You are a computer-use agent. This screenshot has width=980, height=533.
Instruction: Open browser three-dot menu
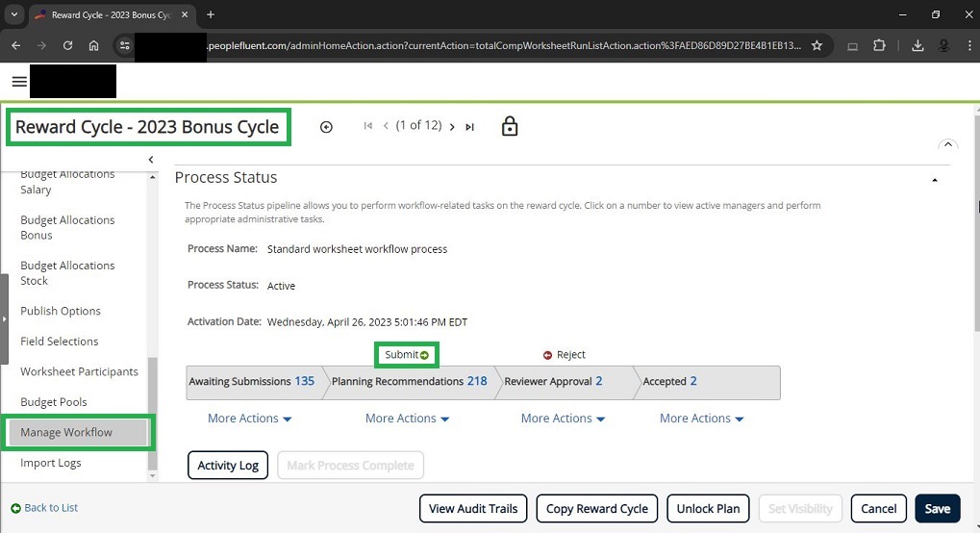969,45
